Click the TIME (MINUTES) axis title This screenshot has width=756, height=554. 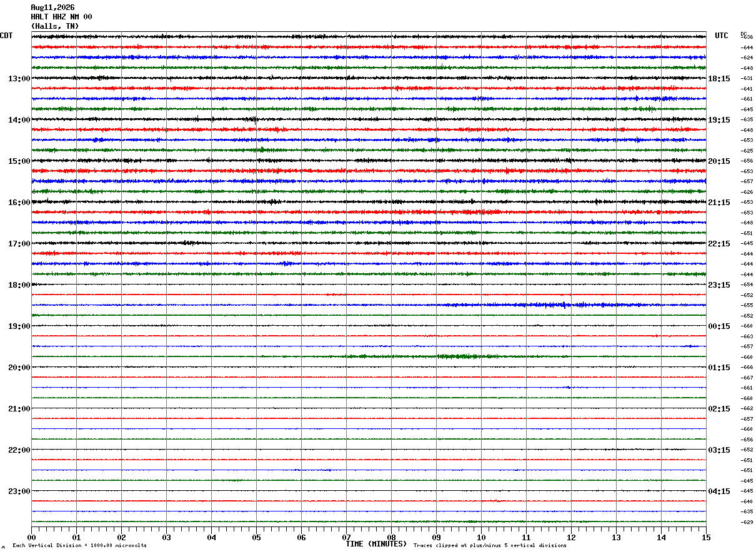click(376, 544)
